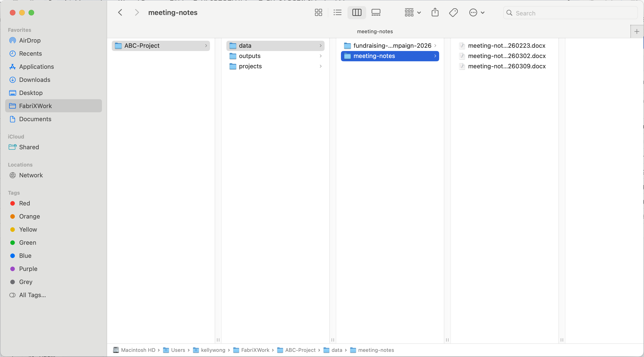Switch to list view
The height and width of the screenshot is (357, 644).
[x=337, y=12]
